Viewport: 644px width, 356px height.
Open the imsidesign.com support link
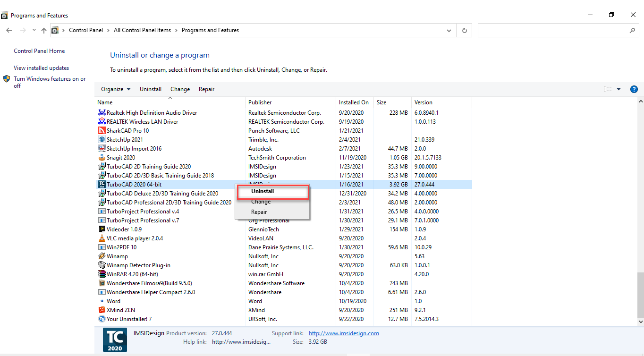(344, 333)
